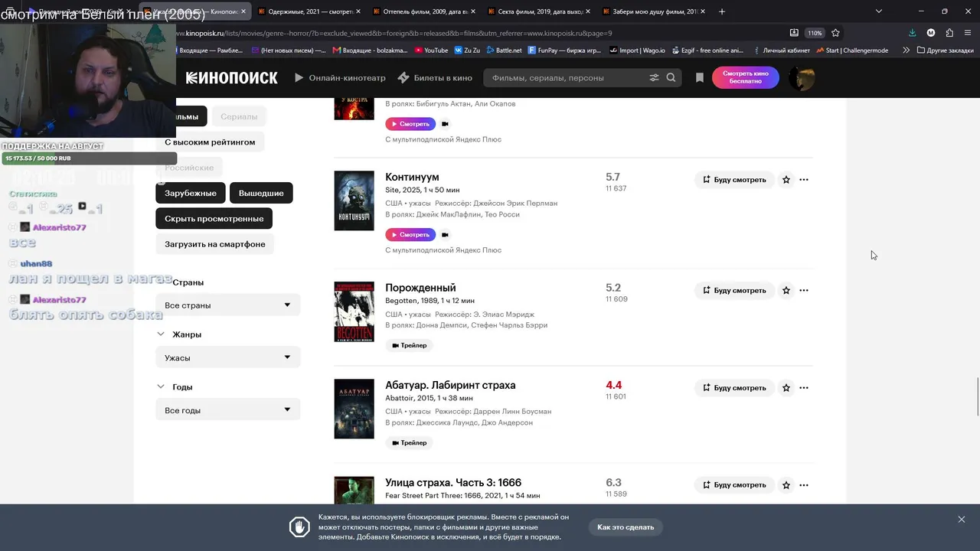Open the bookmarks flag icon in the Kinopoisk header
Screen dimensions: 980x551
coord(700,78)
